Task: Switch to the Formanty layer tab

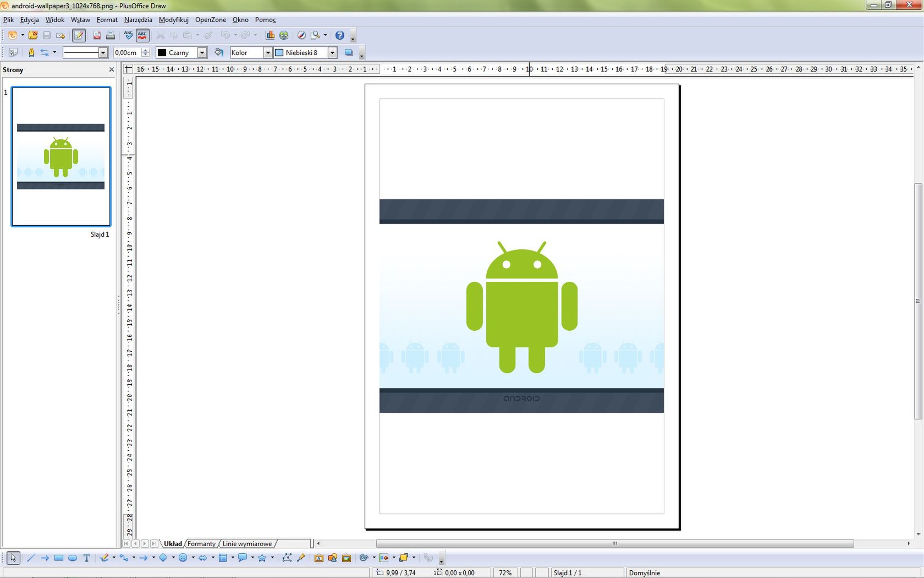Action: click(201, 543)
